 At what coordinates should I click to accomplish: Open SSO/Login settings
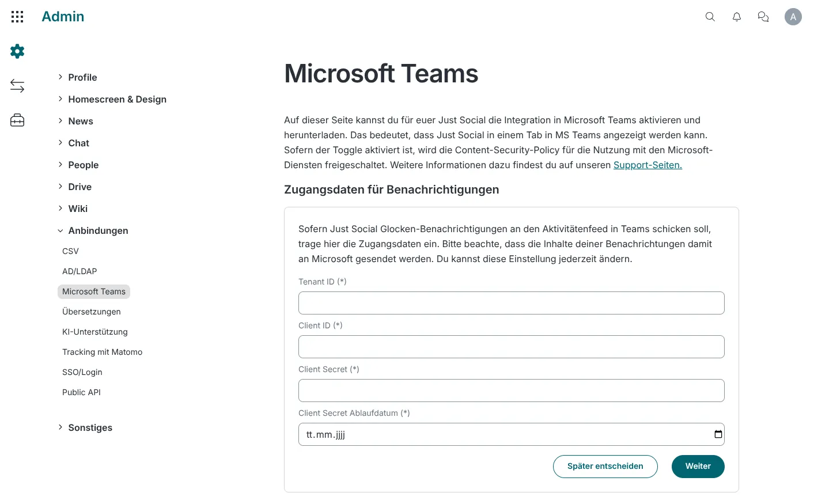pos(82,372)
